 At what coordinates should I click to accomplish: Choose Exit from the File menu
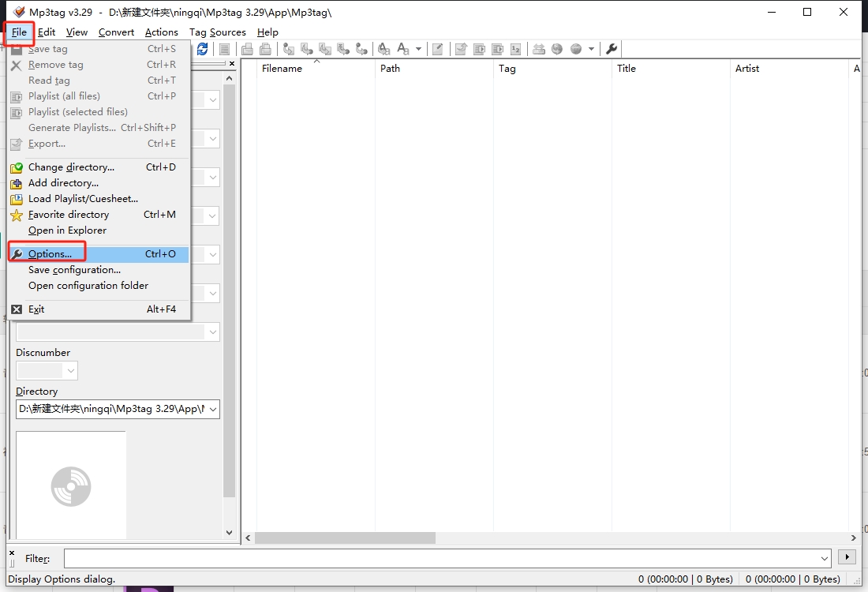click(x=99, y=309)
